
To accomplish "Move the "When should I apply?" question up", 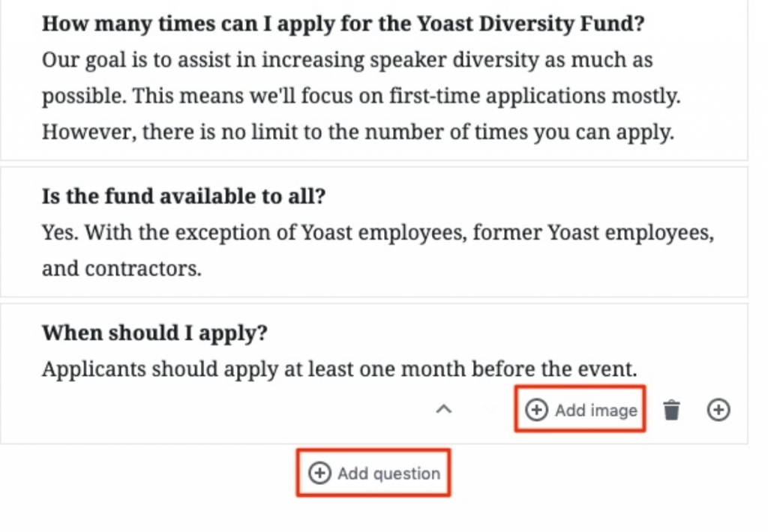I will [x=444, y=410].
